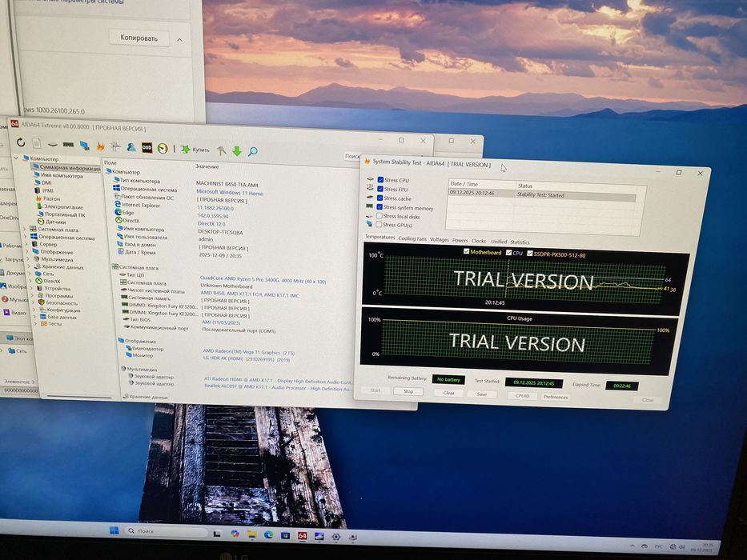Uncheck Stress cache checkbox

[x=380, y=198]
